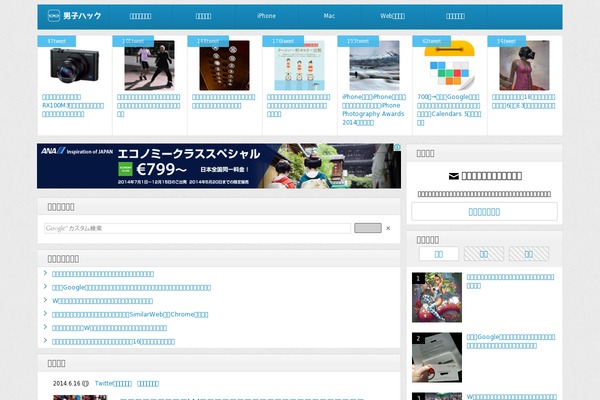This screenshot has height=400, width=600.
Task: Click the chevron beside the first list link
Action: (46, 273)
